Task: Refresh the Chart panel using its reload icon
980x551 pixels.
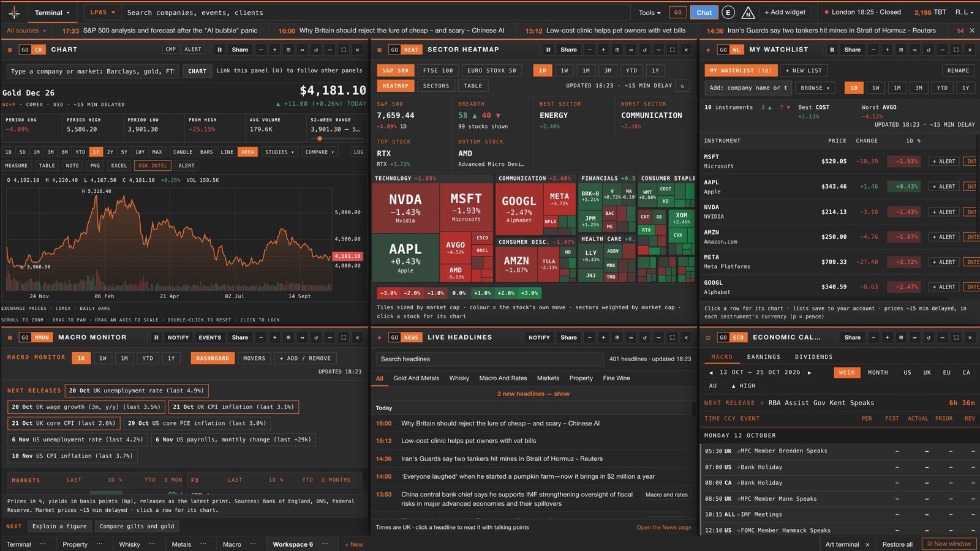Action: point(316,50)
